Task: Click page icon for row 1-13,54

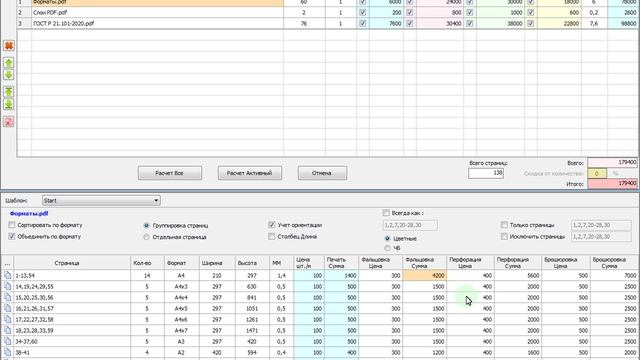Action: [x=7, y=276]
